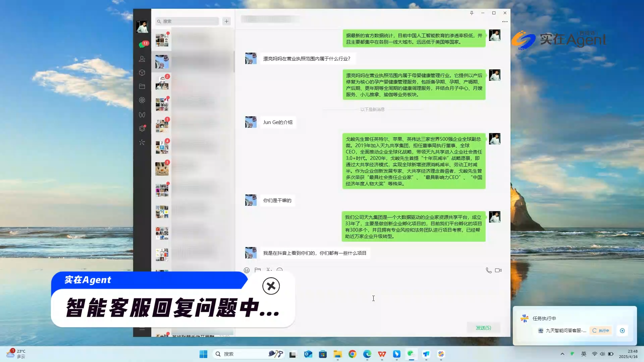Open the Favorites cube icon
Image resolution: width=644 pixels, height=362 pixels.
pyautogui.click(x=142, y=73)
